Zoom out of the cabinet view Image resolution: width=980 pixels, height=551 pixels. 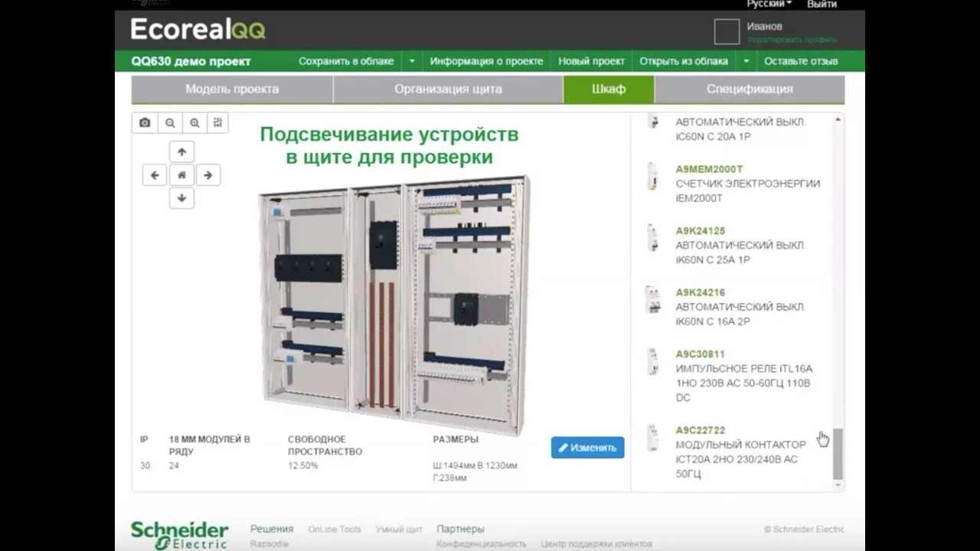click(170, 122)
